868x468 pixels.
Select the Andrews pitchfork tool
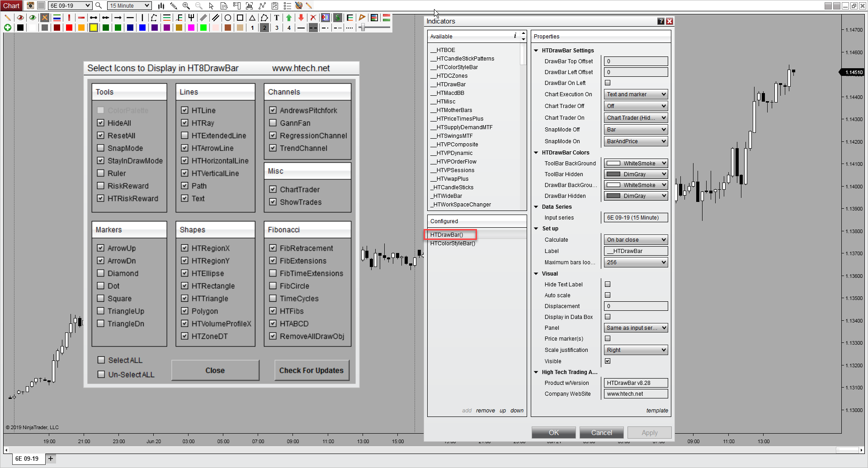click(191, 18)
